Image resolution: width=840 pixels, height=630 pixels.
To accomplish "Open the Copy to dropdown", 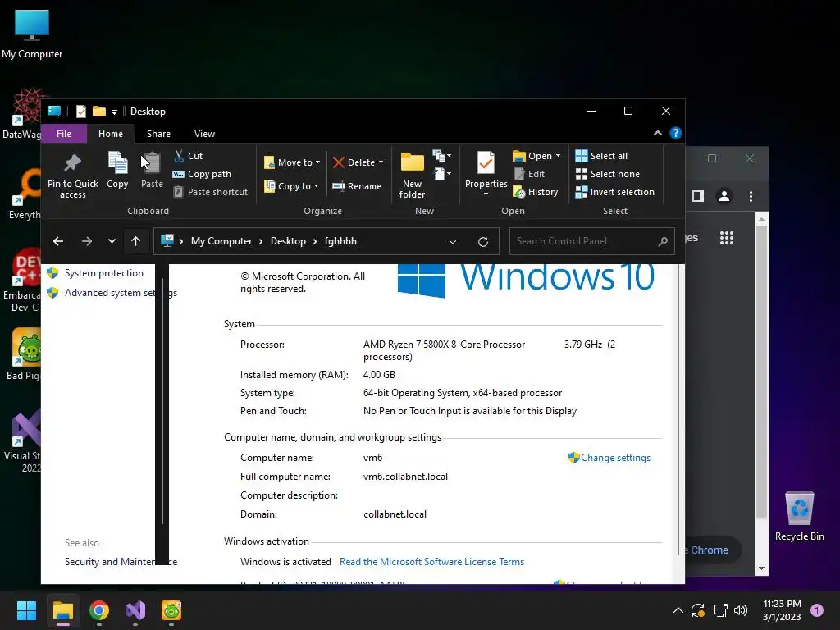I will coord(291,186).
